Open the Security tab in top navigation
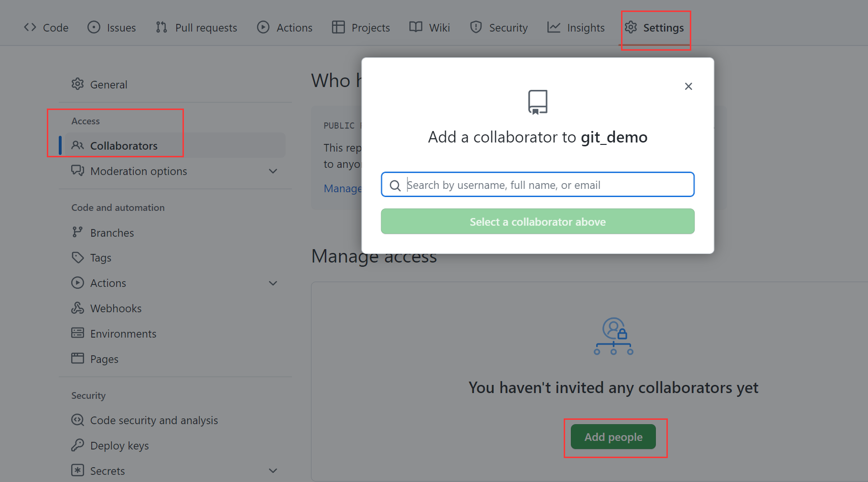The width and height of the screenshot is (868, 482). click(x=499, y=28)
